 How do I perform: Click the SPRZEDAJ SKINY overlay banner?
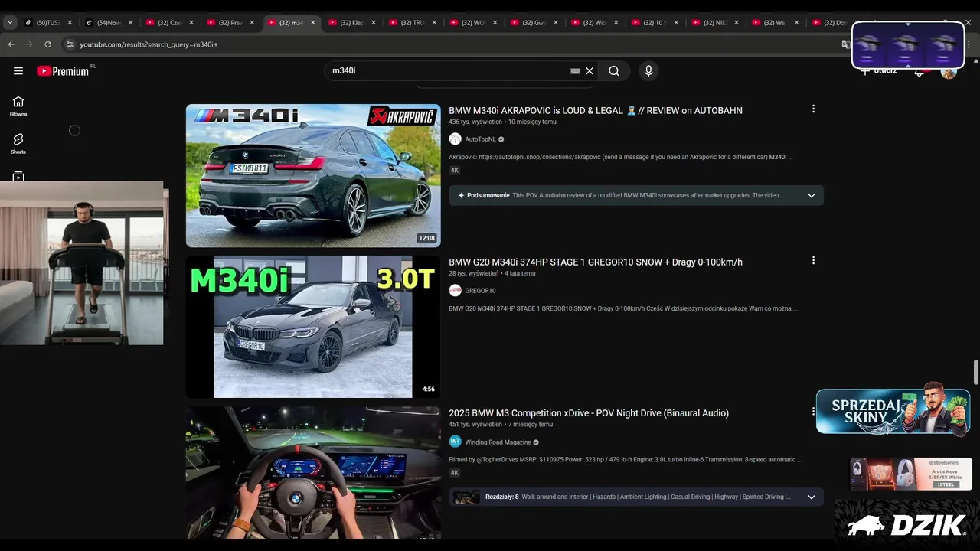pos(893,411)
